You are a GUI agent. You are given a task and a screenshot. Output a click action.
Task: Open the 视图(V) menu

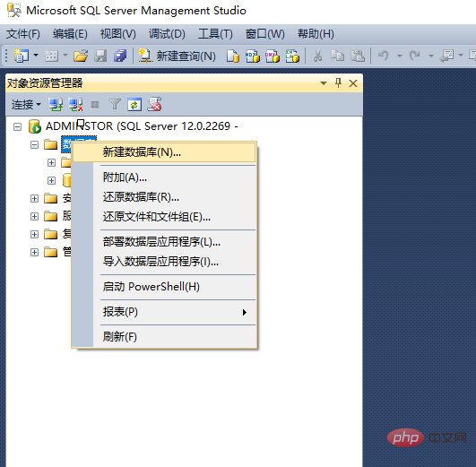click(x=118, y=34)
